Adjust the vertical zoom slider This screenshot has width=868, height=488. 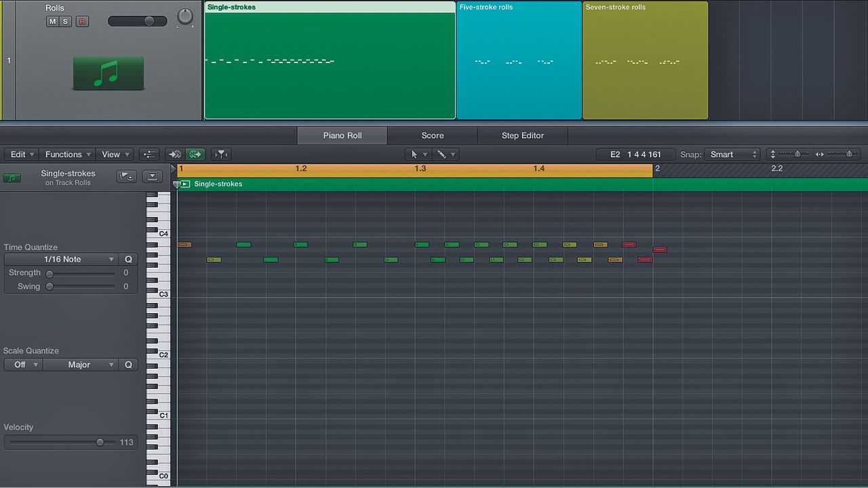795,155
